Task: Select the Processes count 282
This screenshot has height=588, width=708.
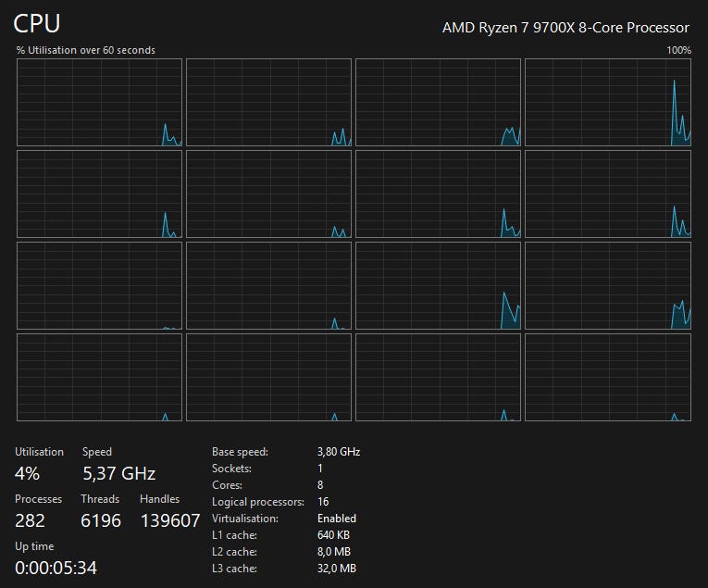Action: [30, 520]
